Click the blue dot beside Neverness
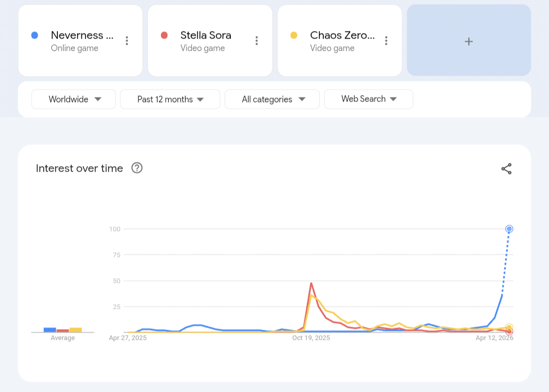Image resolution: width=549 pixels, height=392 pixels. pyautogui.click(x=35, y=36)
